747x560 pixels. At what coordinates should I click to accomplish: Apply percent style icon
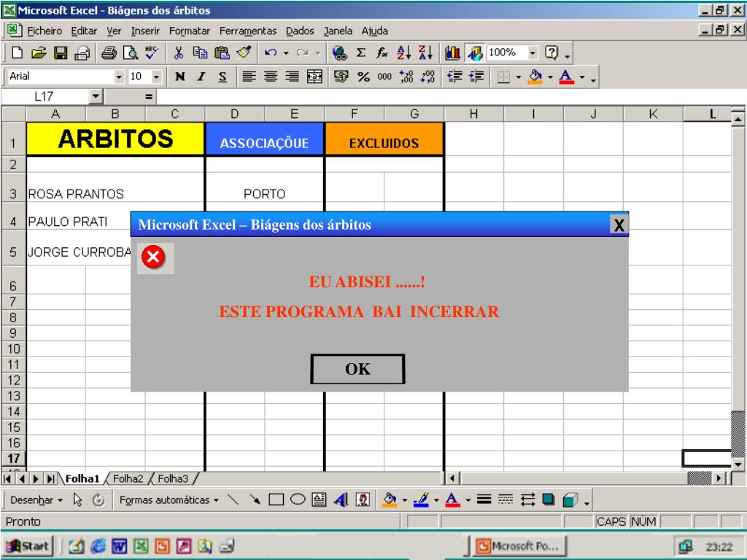(363, 77)
